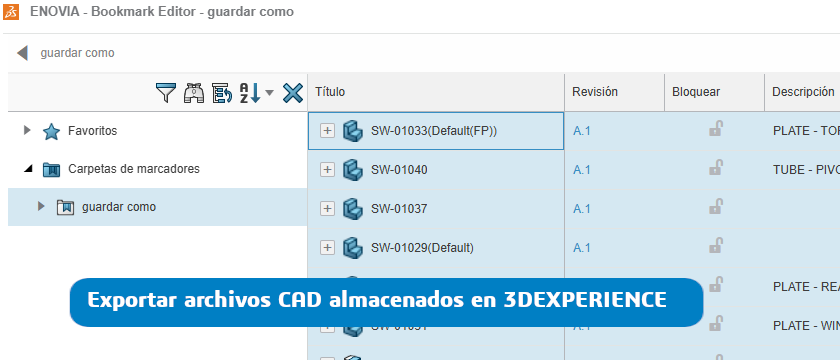The width and height of the screenshot is (840, 360).
Task: Open the binoculars search icon
Action: [x=194, y=93]
